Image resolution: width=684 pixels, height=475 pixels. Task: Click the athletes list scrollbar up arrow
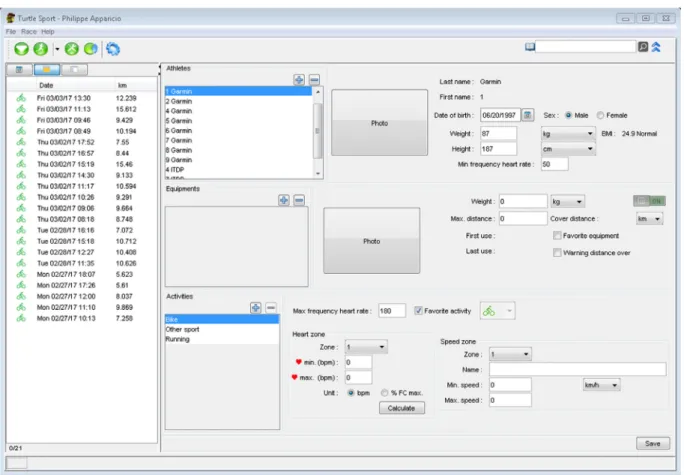pyautogui.click(x=318, y=92)
